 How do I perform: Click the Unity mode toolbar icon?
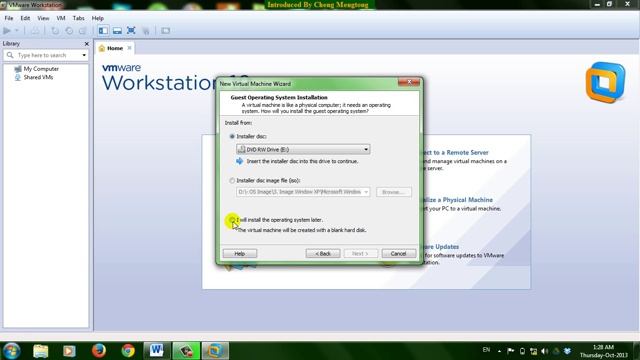[x=146, y=31]
